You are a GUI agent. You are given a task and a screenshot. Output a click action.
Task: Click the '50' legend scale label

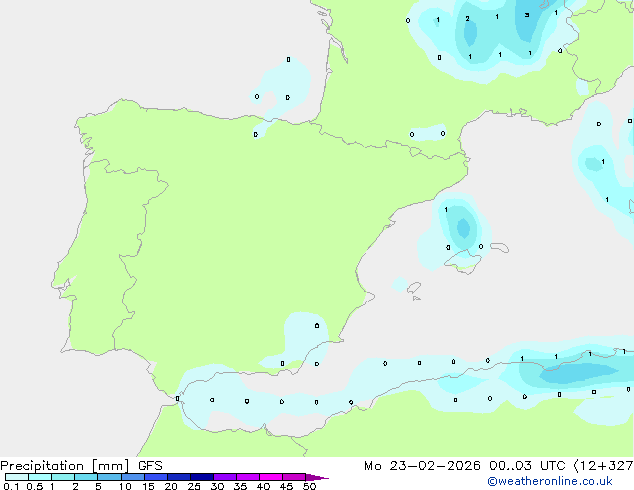pyautogui.click(x=310, y=486)
